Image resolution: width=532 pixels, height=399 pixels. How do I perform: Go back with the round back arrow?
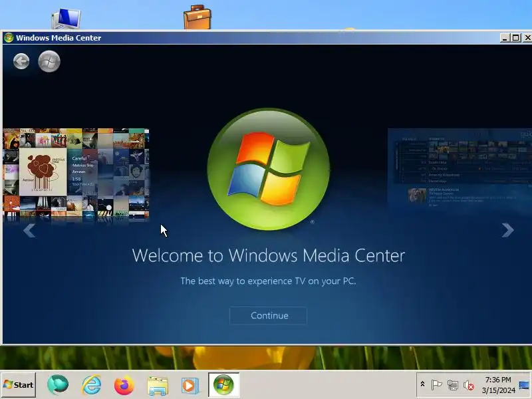(x=21, y=61)
